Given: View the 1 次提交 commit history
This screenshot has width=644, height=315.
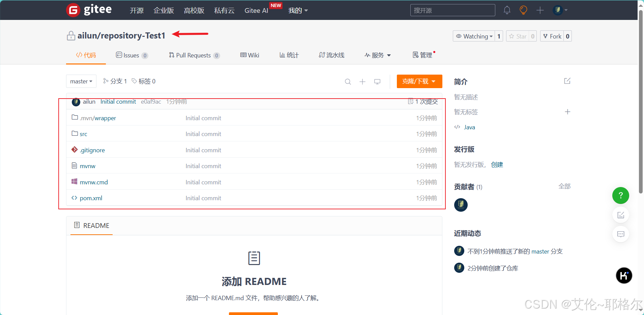Looking at the screenshot, I should pos(423,102).
